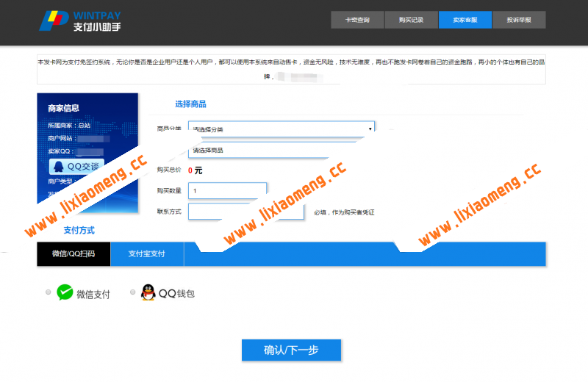Click the 支付方式 section heading

tap(79, 230)
